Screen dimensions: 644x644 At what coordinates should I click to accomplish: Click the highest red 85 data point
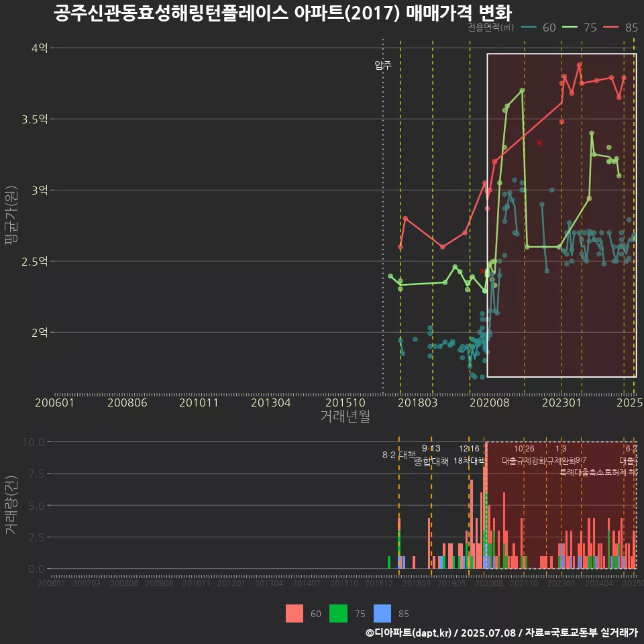[579, 65]
